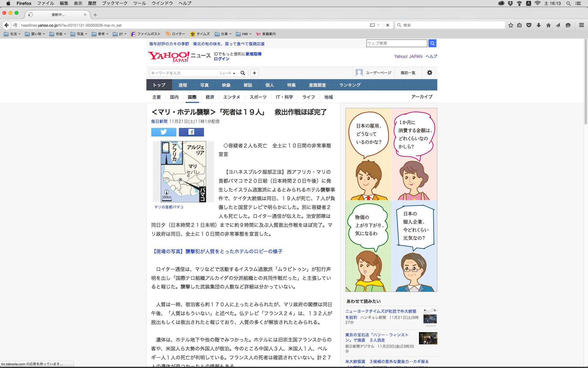Click the plus button beside keyword search
The image size is (588, 368).
tap(254, 73)
